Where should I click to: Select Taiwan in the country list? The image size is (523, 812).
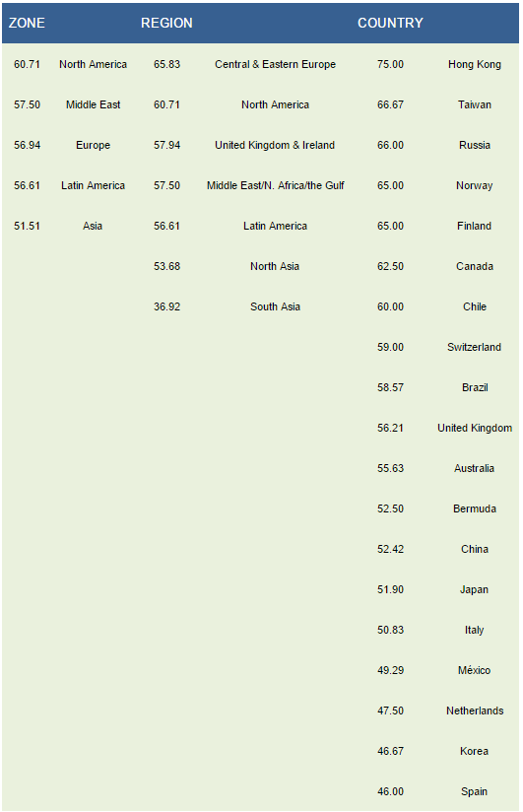(475, 104)
